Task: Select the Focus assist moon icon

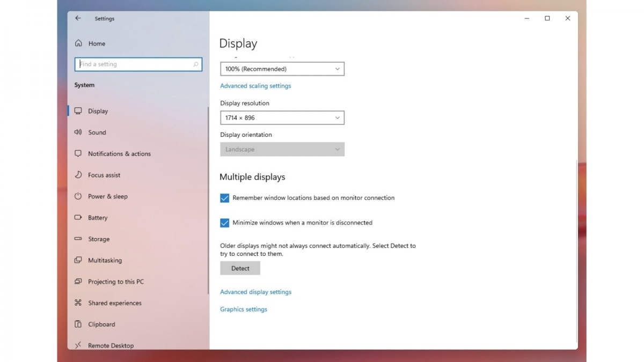Action: click(78, 175)
